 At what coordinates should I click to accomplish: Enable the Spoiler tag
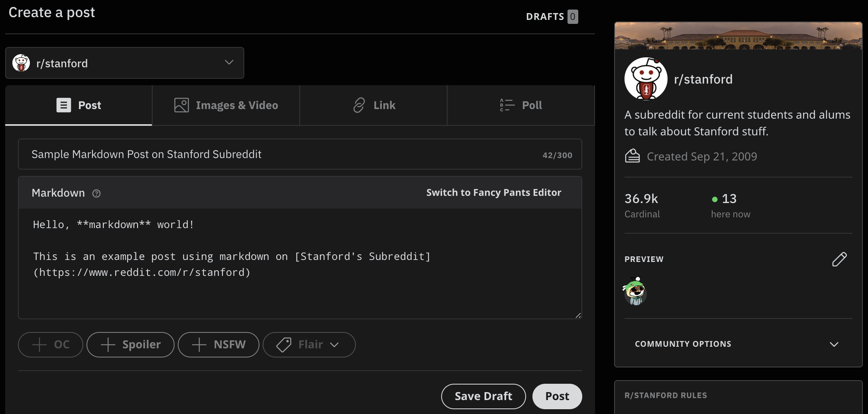pos(130,344)
